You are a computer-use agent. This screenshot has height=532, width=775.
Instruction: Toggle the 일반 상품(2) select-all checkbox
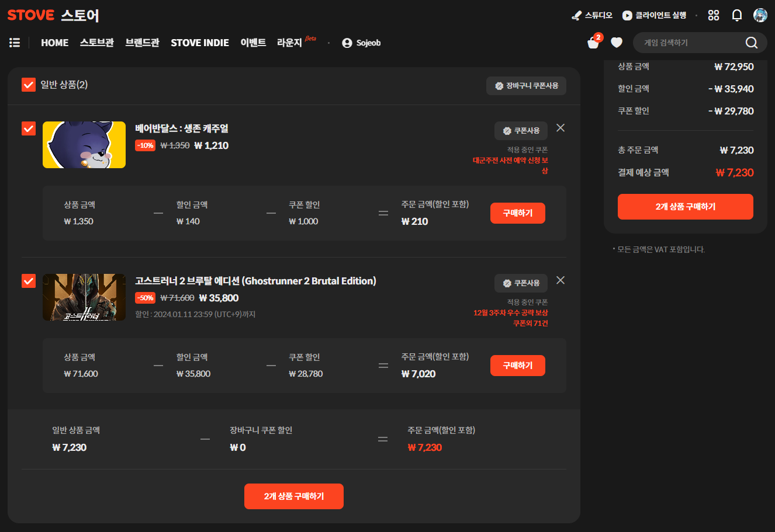click(x=29, y=85)
